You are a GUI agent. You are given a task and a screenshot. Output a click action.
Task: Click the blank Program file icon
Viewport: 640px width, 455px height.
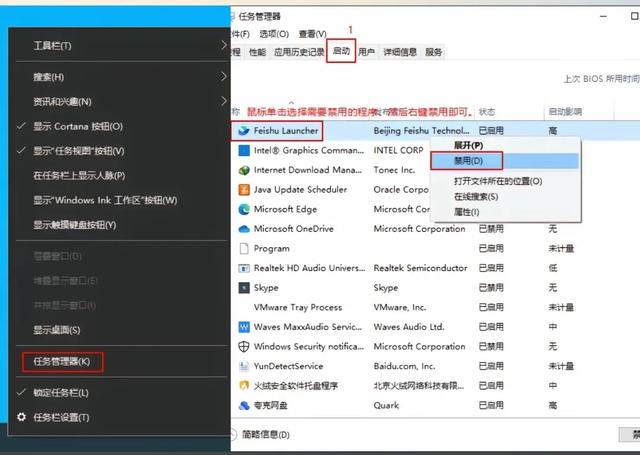coord(244,248)
